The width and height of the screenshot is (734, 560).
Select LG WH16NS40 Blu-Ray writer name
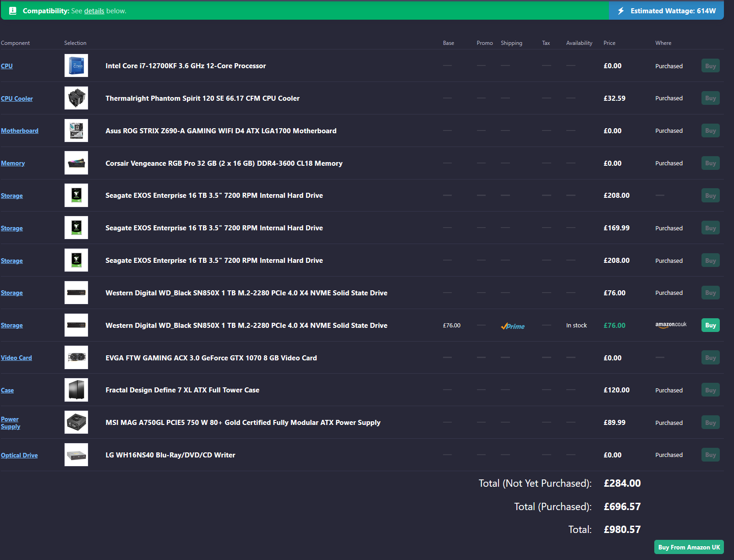[170, 455]
